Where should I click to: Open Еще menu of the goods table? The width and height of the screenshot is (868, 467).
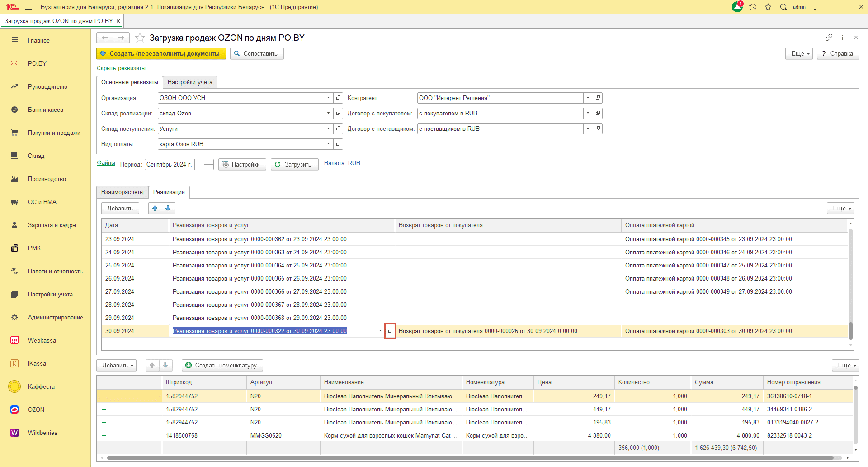pyautogui.click(x=846, y=365)
